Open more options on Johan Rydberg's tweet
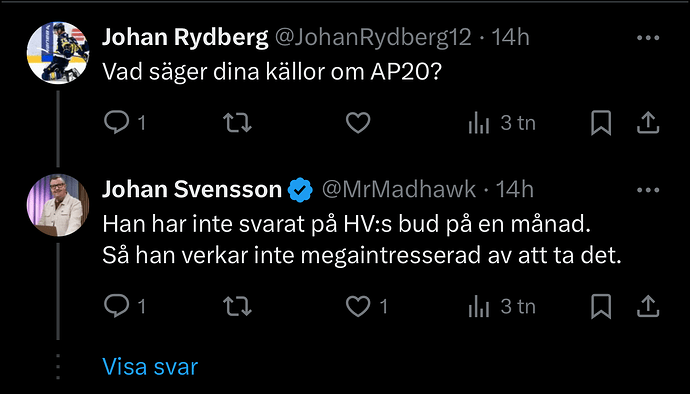 coord(648,38)
